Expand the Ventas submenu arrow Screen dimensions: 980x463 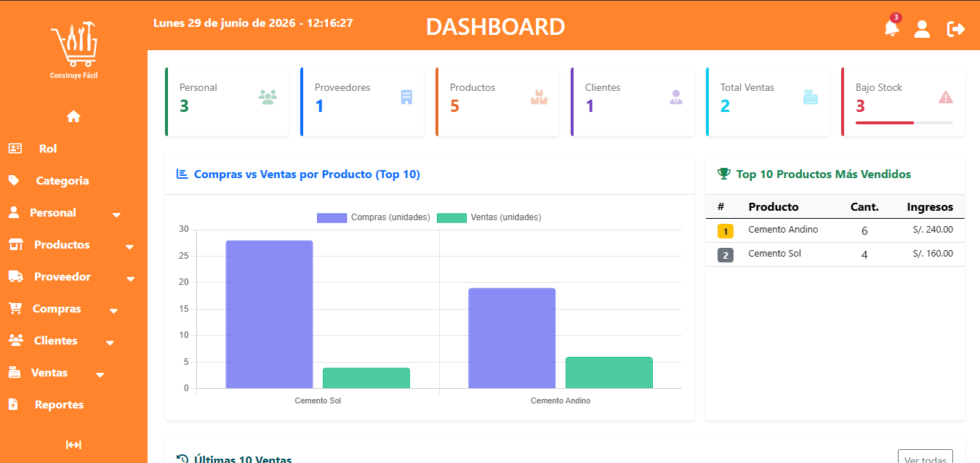click(100, 375)
